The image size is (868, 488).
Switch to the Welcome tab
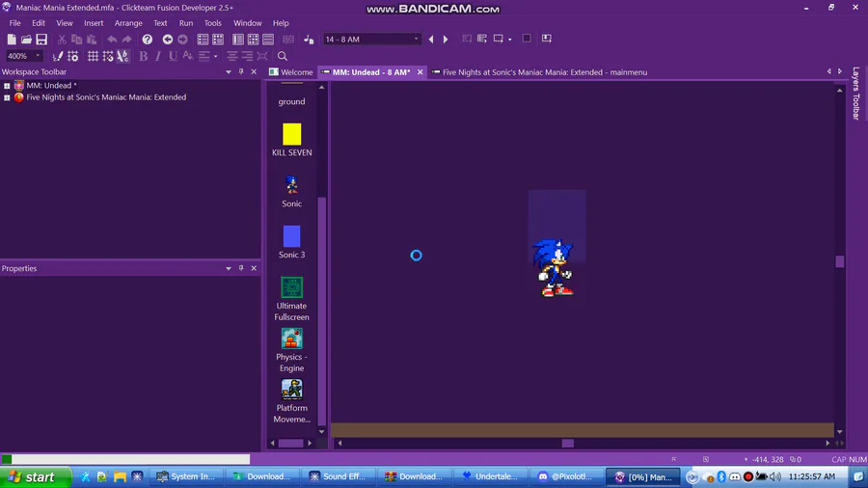291,72
